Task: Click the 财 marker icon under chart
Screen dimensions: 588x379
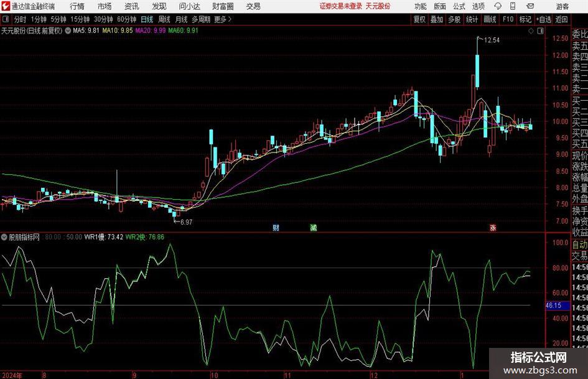Action: pos(276,227)
